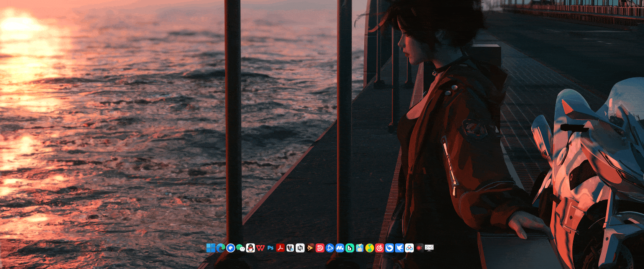Launch Xunlei download manager
The width and height of the screenshot is (644, 269).
pyautogui.click(x=400, y=248)
